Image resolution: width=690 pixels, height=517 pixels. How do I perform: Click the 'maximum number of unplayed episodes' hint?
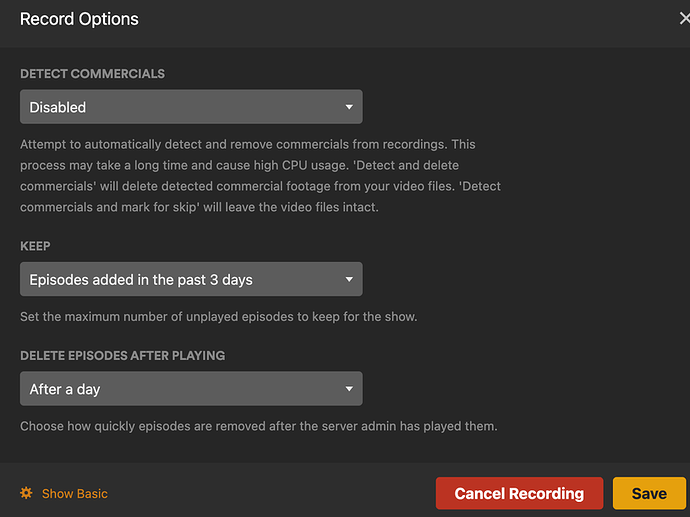pos(218,317)
